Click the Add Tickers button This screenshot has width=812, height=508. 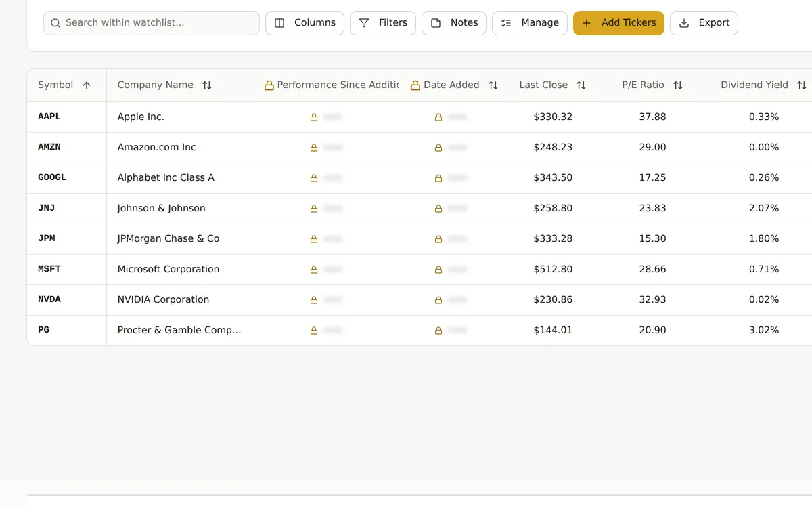pos(618,23)
